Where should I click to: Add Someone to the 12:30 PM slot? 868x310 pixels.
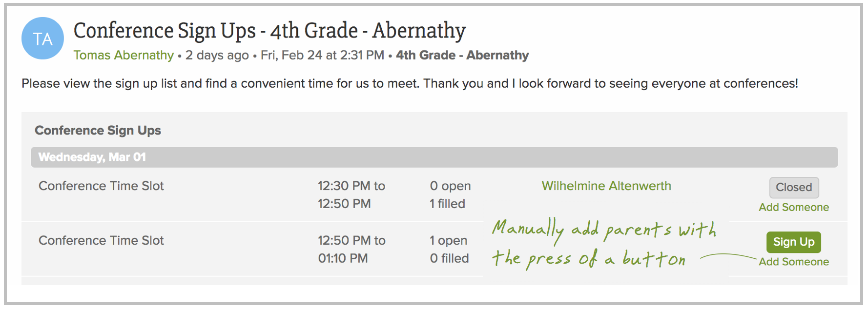click(x=794, y=207)
